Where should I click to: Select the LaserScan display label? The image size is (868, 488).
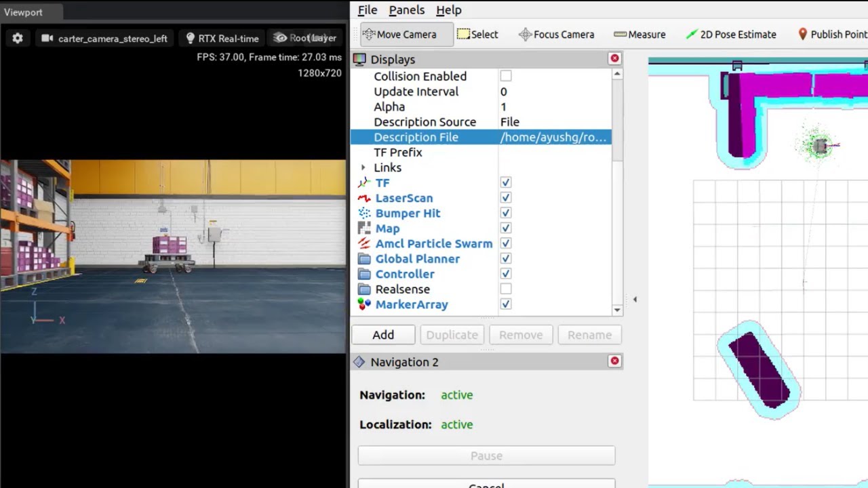pos(404,198)
